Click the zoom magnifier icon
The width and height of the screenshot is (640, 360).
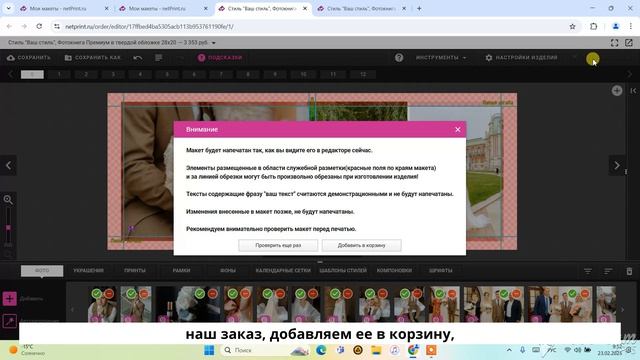pos(8,200)
